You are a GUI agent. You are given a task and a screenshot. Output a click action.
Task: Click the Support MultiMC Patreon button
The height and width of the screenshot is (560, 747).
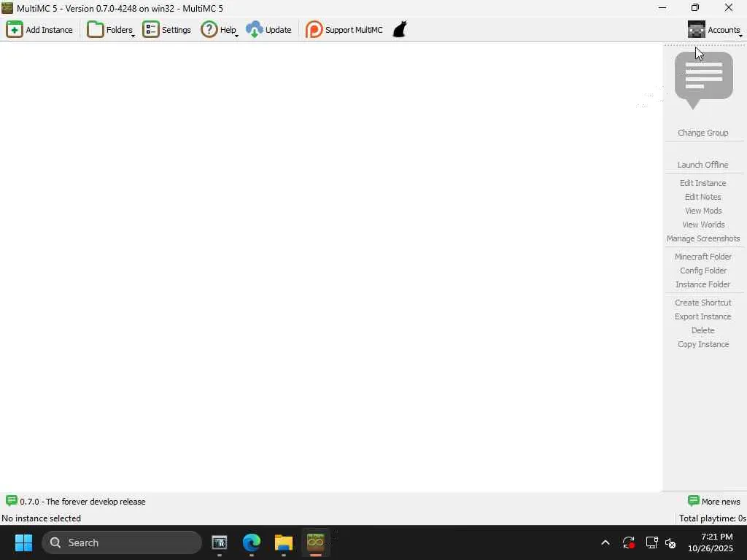pyautogui.click(x=344, y=29)
